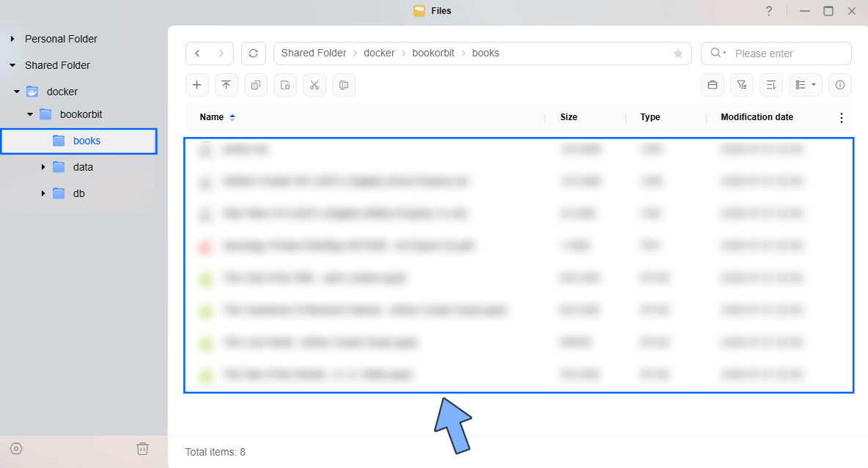Screen dimensions: 868x468
Task: Show file information panel
Action: [x=839, y=85]
